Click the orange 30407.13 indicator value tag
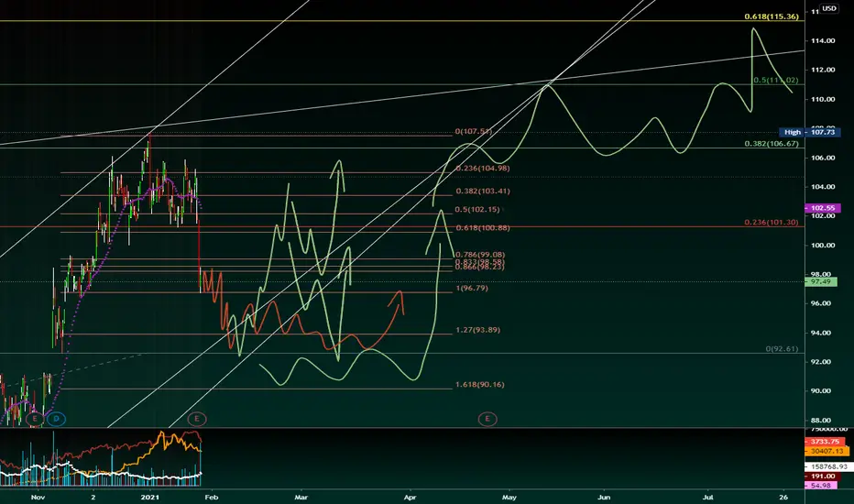 (x=827, y=451)
